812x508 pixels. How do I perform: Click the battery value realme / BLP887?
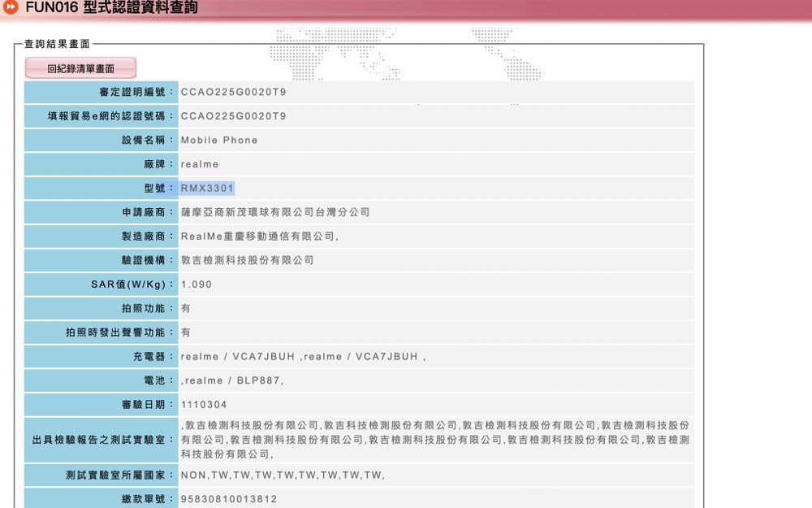point(233,380)
